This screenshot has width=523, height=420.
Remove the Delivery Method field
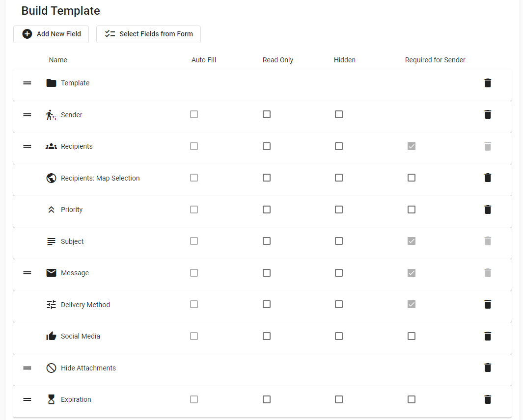(488, 304)
